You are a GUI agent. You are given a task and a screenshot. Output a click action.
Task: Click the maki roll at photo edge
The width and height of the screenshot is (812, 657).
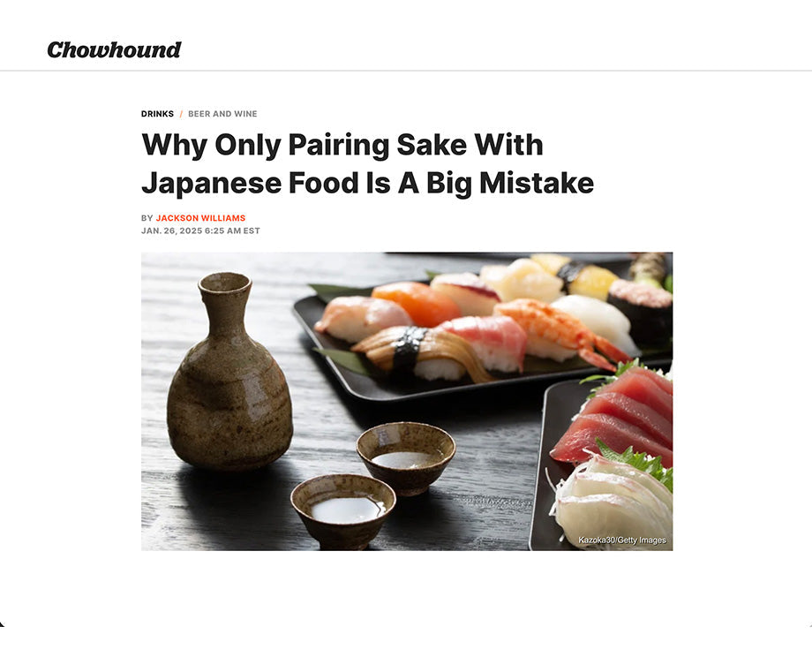(641, 306)
